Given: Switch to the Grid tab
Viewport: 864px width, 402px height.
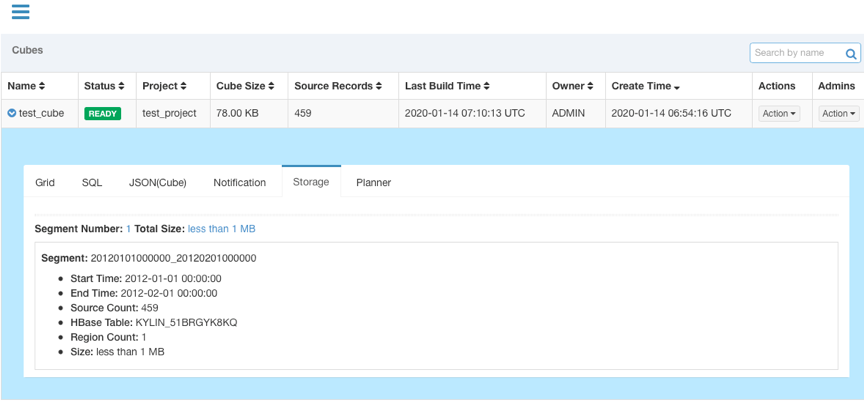Looking at the screenshot, I should [45, 182].
